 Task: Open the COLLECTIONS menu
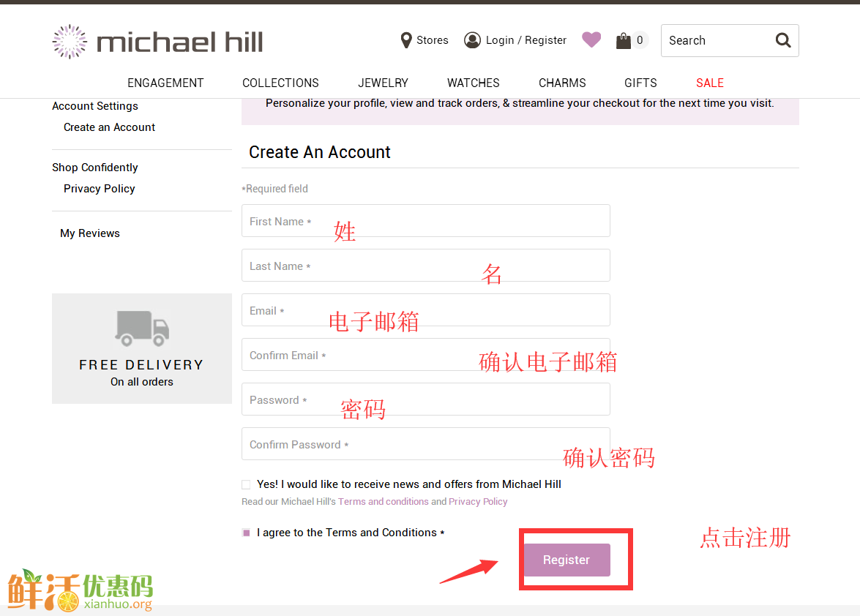point(280,83)
